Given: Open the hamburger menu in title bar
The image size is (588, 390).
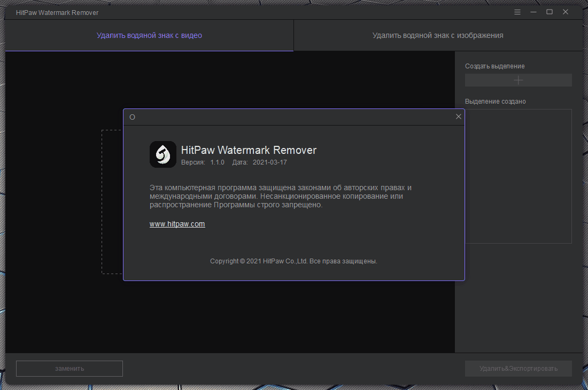Looking at the screenshot, I should pos(517,12).
